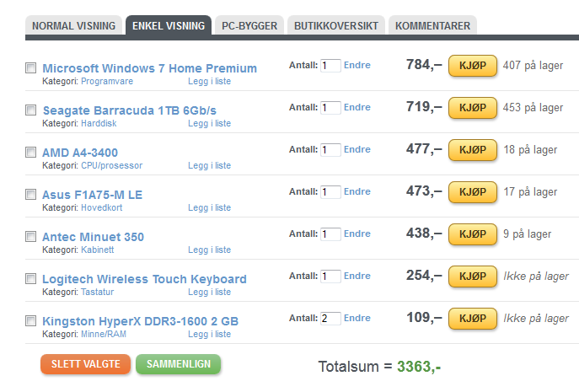This screenshot has height=392, width=579.
Task: Open the AMD A4-3400 product link
Action: tap(80, 153)
